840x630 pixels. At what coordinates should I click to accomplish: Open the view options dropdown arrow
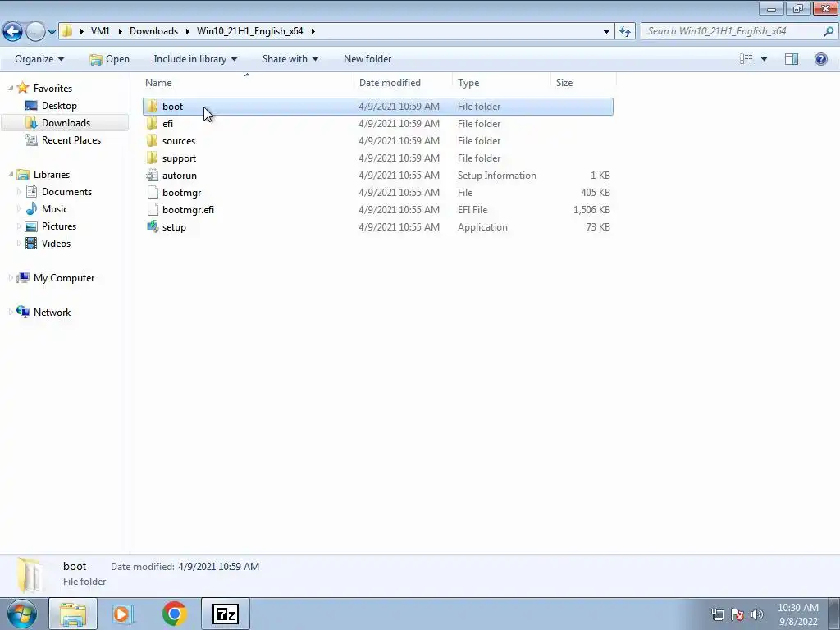pyautogui.click(x=764, y=59)
